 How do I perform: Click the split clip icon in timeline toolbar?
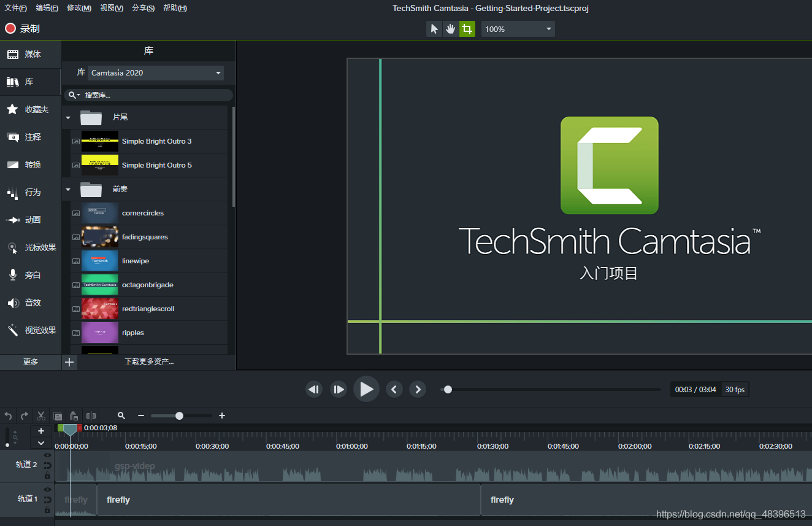point(91,416)
